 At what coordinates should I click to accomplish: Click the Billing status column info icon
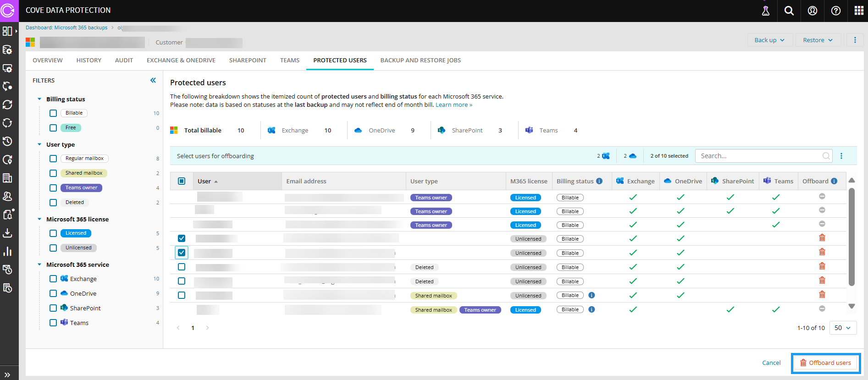point(599,181)
